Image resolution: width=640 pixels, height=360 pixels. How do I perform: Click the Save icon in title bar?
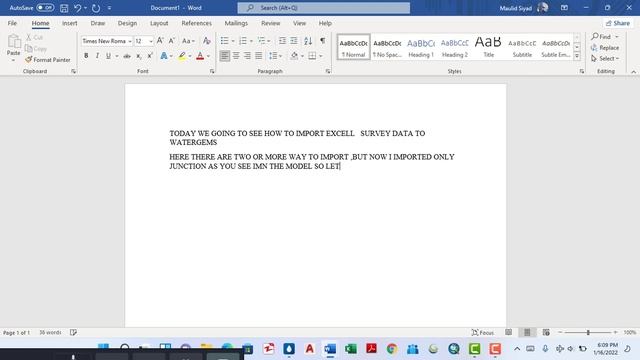[64, 8]
